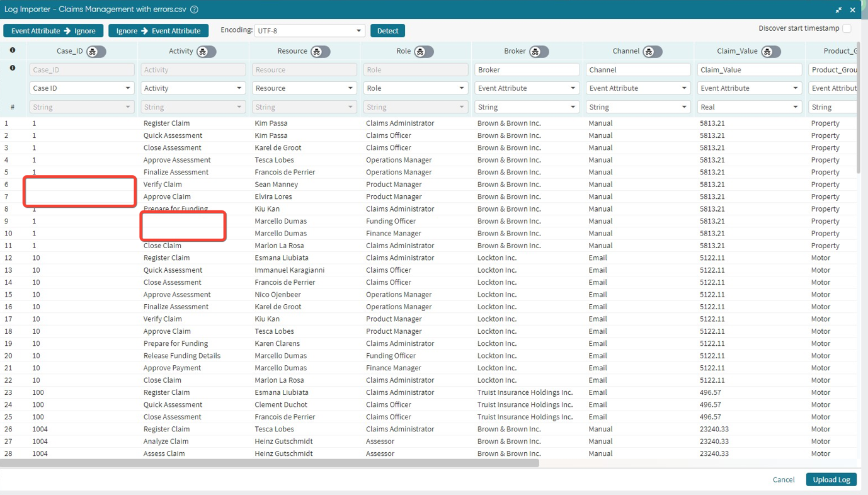
Task: Open the Claim_Value Real data type dropdown
Action: tap(749, 107)
